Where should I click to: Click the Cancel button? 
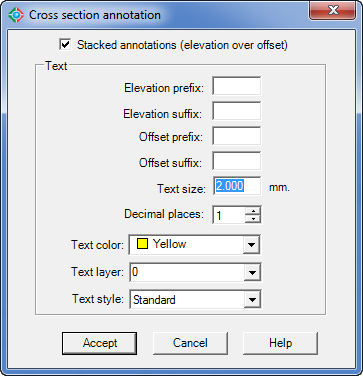[190, 343]
